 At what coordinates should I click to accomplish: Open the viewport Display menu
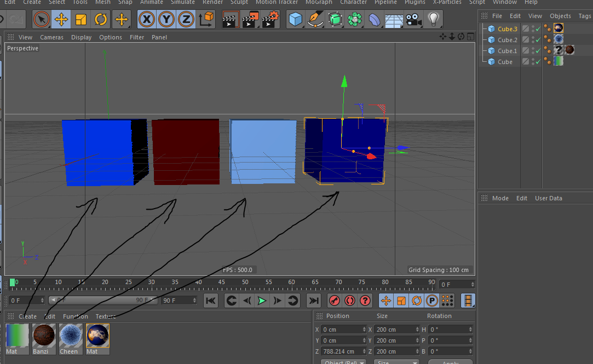coord(81,37)
